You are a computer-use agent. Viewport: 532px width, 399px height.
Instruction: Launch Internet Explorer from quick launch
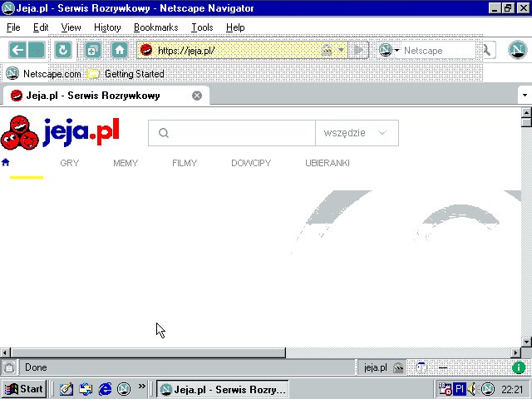point(105,389)
